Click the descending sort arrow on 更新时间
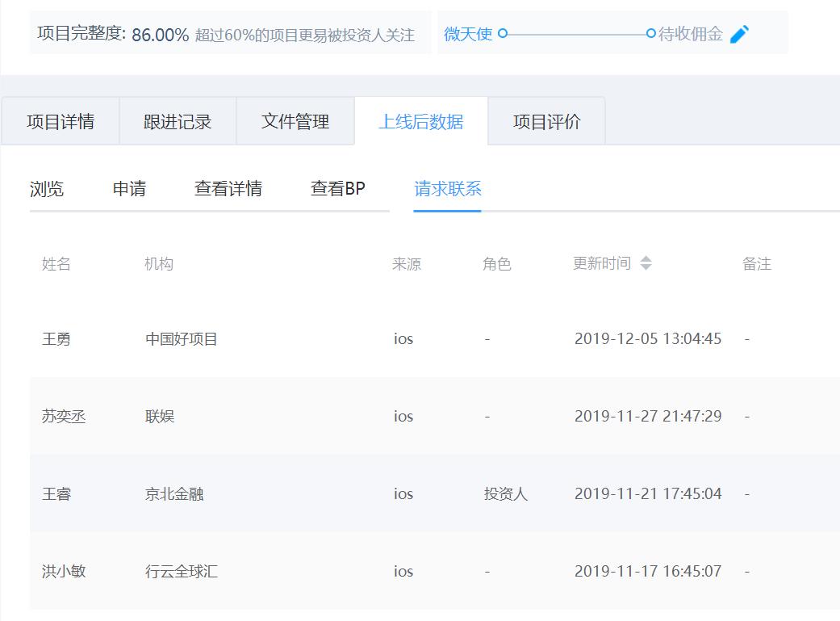 point(646,266)
